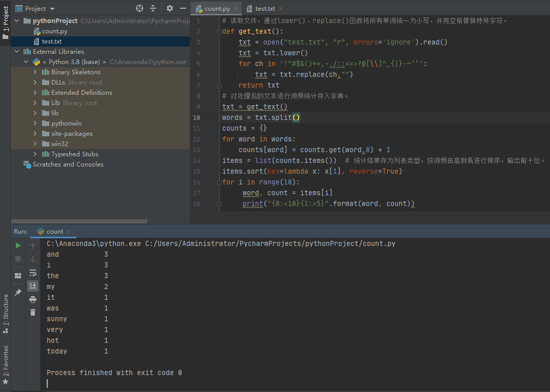Close the test.txt editor tab
This screenshot has height=392, width=550.
click(281, 8)
